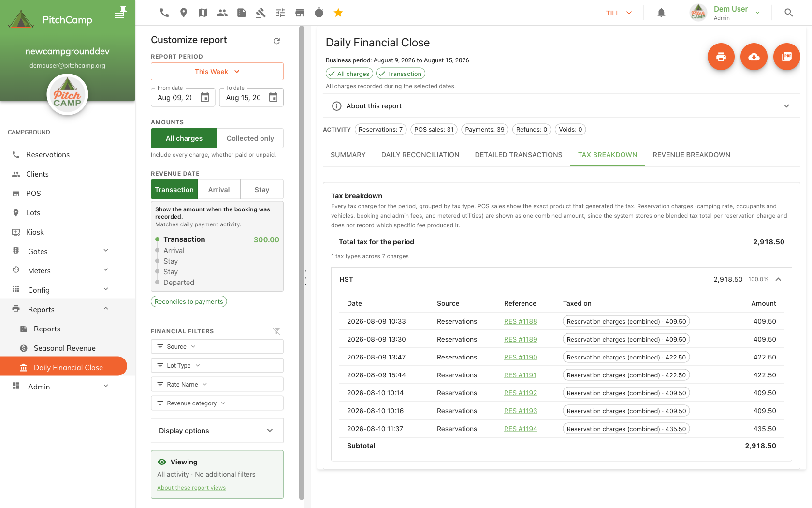Open the Revenue category filter dropdown
Screen dimensions: 812x508
[x=217, y=403]
